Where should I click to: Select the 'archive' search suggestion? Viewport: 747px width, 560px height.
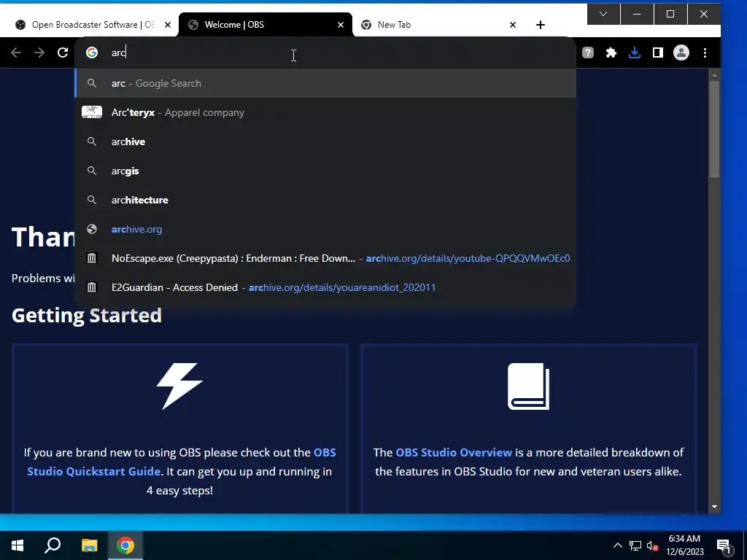pyautogui.click(x=325, y=141)
